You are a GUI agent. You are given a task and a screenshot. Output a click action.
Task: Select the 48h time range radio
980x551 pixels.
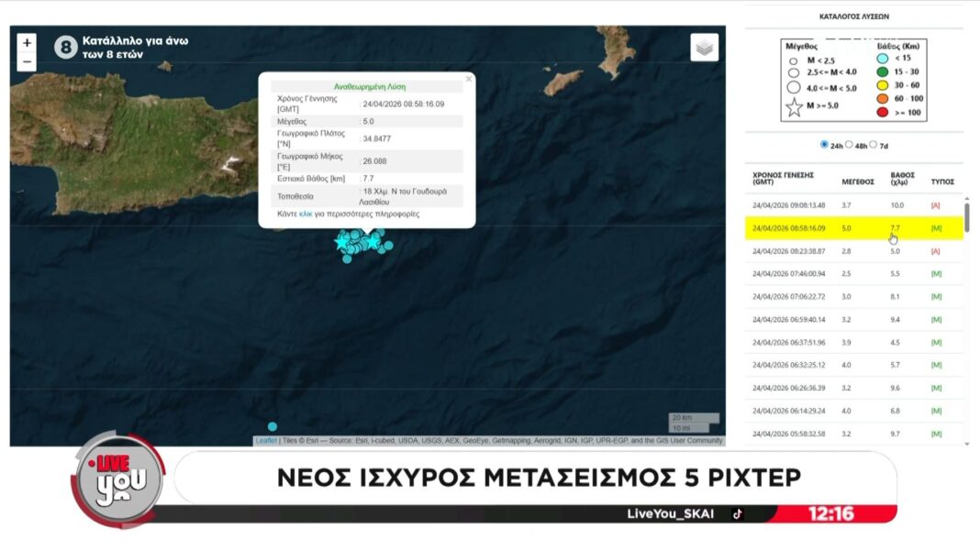tap(849, 145)
